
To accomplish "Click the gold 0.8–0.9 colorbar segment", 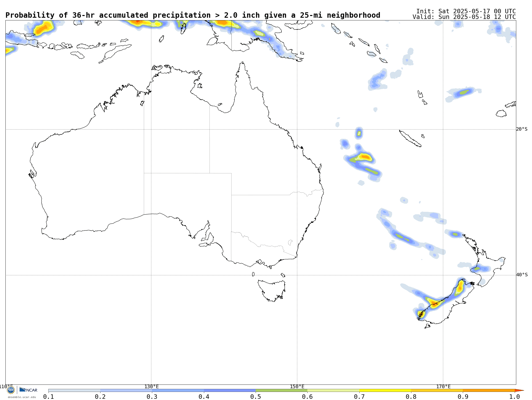I will pyautogui.click(x=437, y=390).
